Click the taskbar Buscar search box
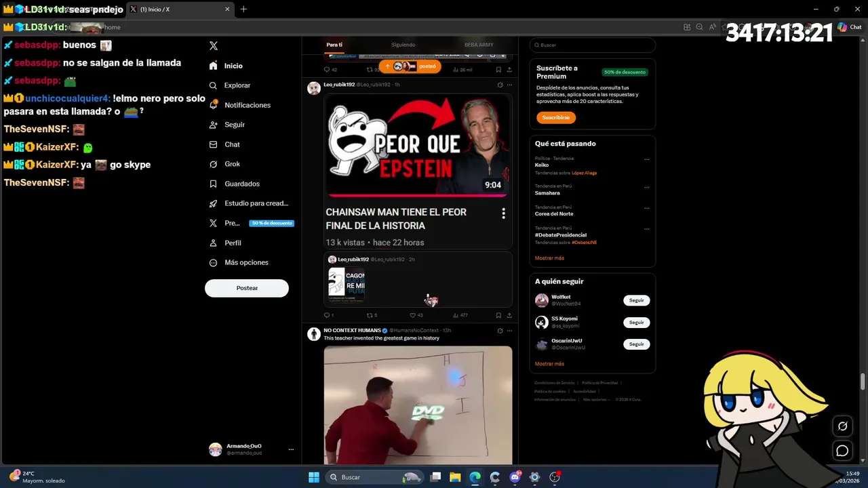This screenshot has height=488, width=868. click(x=374, y=477)
